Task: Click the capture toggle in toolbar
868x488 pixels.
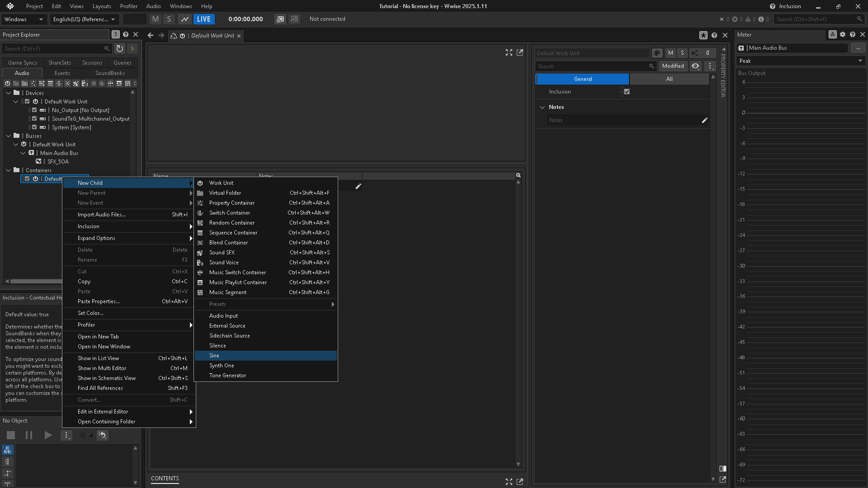Action: (x=185, y=19)
